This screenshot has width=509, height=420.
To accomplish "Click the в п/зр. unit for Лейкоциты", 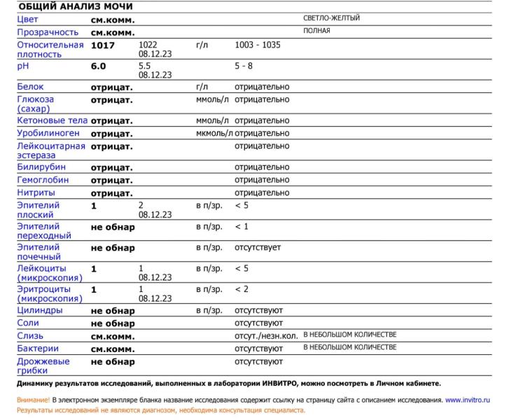I will click(209, 269).
